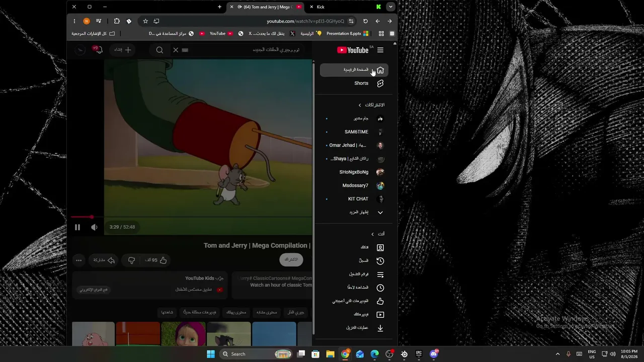Open the Presentation 8.pptx bookmark
The height and width of the screenshot is (362, 644).
tap(348, 34)
